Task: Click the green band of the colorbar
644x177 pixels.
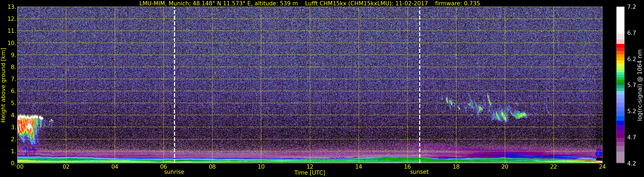Action: pos(620,81)
